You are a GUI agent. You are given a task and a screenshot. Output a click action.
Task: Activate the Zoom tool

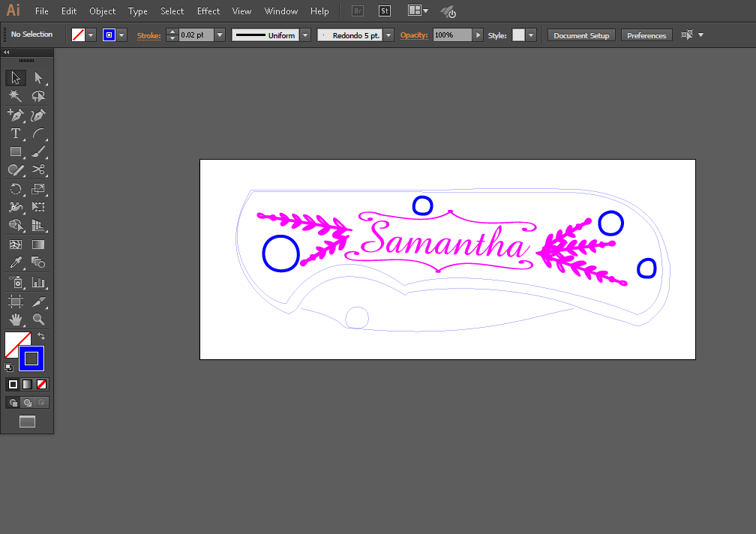tap(38, 319)
